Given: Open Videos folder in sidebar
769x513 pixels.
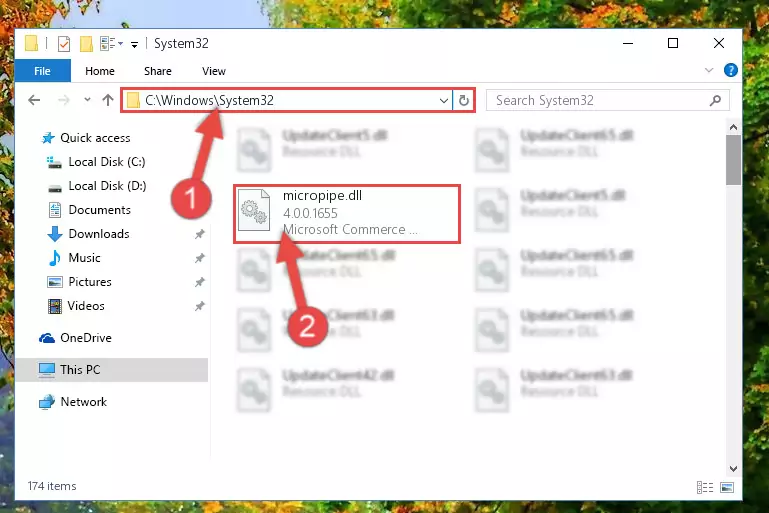Looking at the screenshot, I should coord(86,306).
